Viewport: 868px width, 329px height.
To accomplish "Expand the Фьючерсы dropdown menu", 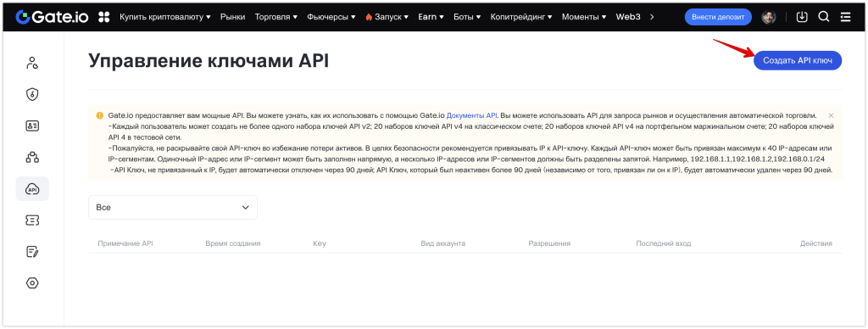I will pos(331,17).
